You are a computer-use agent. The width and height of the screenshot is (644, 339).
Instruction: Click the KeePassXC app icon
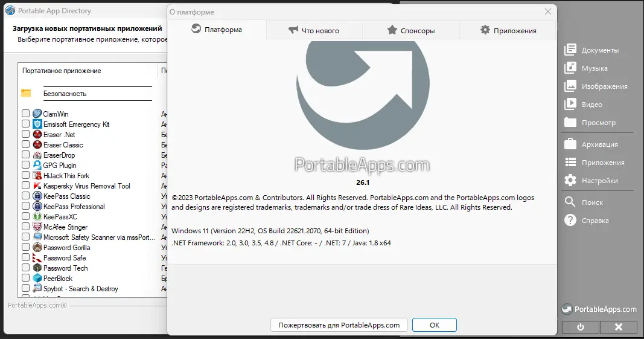[37, 216]
